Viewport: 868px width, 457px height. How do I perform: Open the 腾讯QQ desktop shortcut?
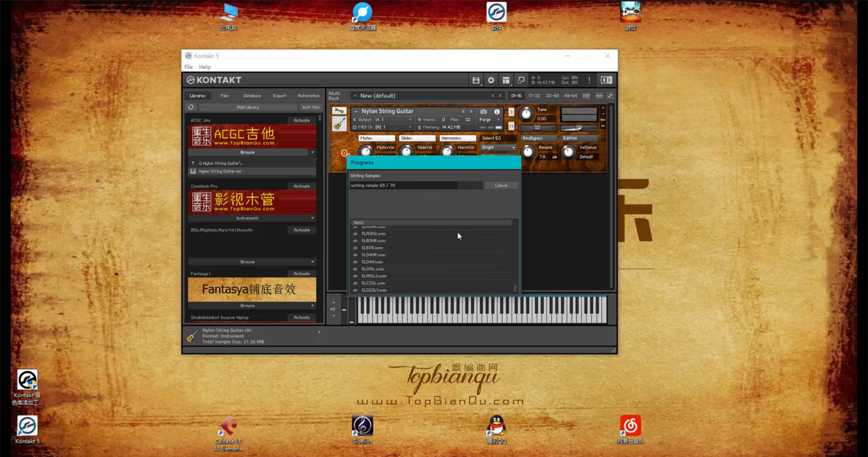(x=496, y=430)
